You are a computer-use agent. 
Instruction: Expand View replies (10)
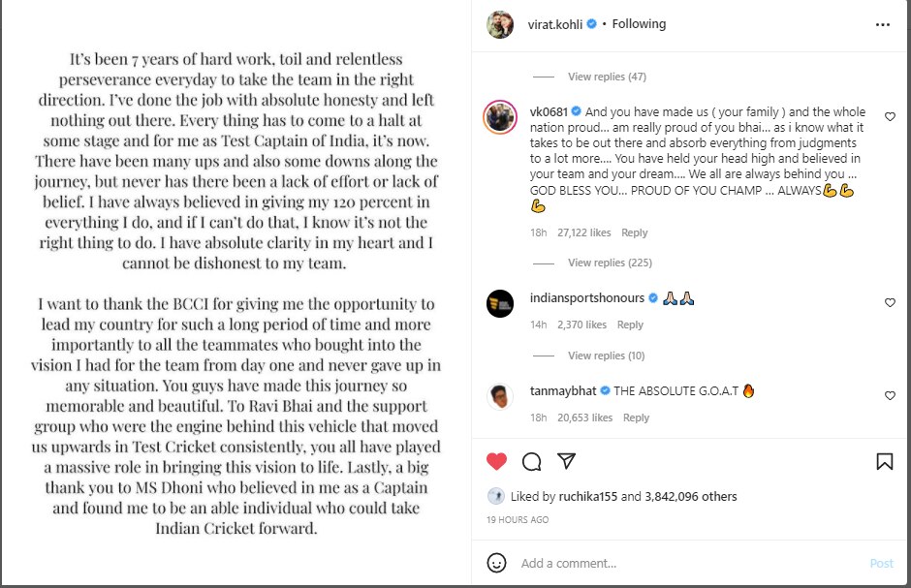click(606, 356)
